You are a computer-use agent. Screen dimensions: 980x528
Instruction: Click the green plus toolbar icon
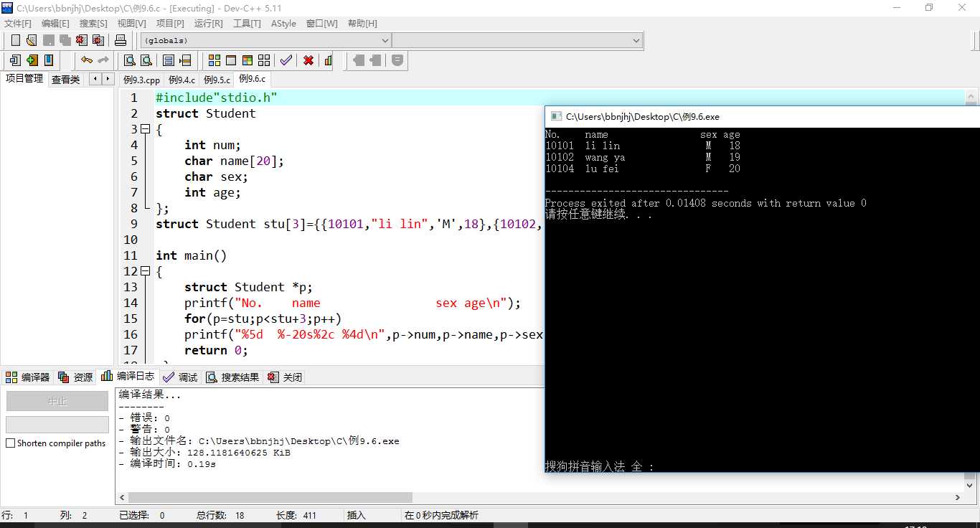(x=32, y=60)
